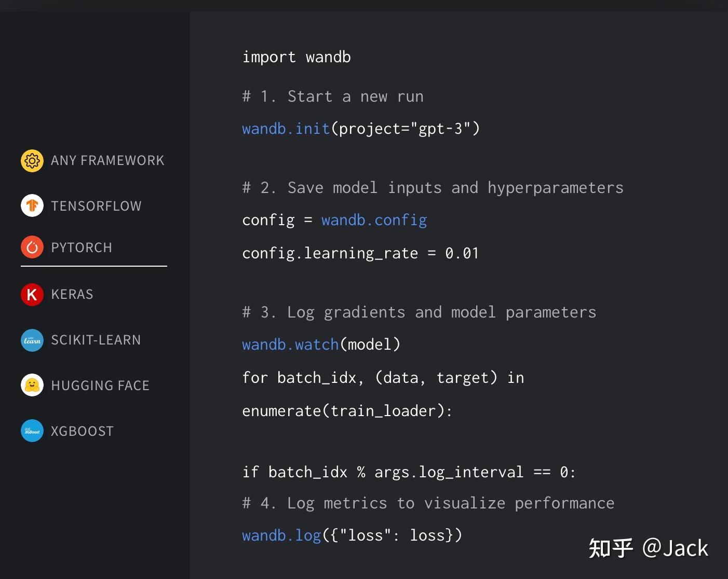Switch to the HUGGING FACE framework tab

click(x=100, y=385)
